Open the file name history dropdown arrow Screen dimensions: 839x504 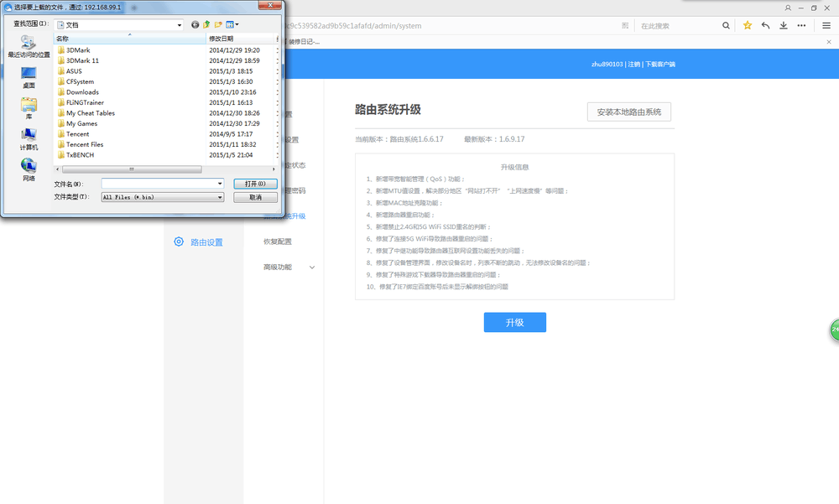point(219,184)
